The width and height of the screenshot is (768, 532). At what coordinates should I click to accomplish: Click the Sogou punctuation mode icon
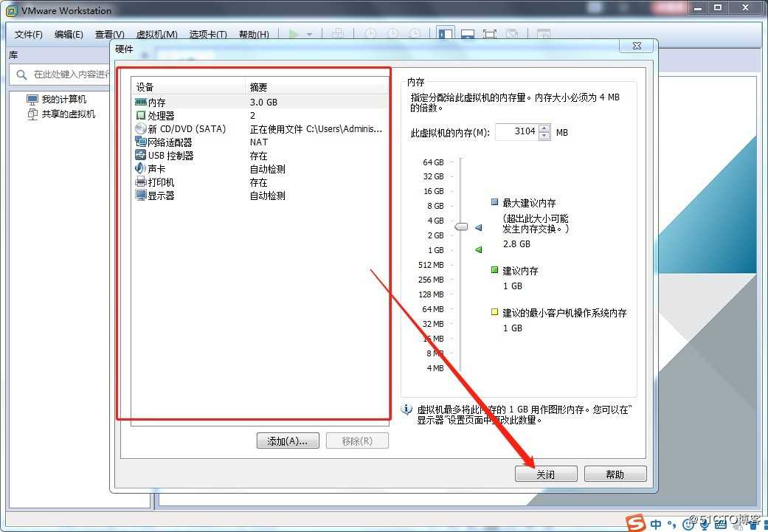(x=672, y=525)
